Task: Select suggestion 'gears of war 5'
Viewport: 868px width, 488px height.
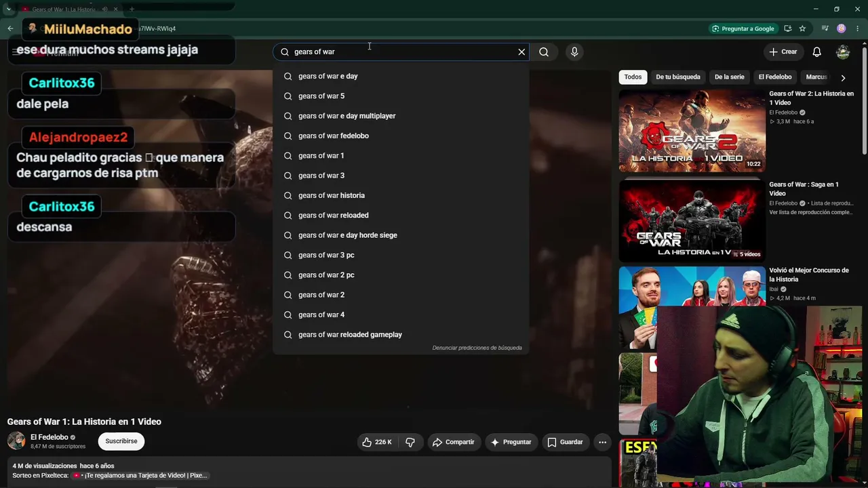Action: 401,96
